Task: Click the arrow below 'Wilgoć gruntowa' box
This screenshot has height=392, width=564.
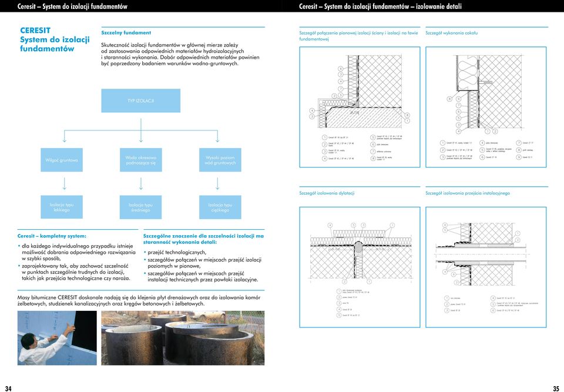Action: coord(65,183)
